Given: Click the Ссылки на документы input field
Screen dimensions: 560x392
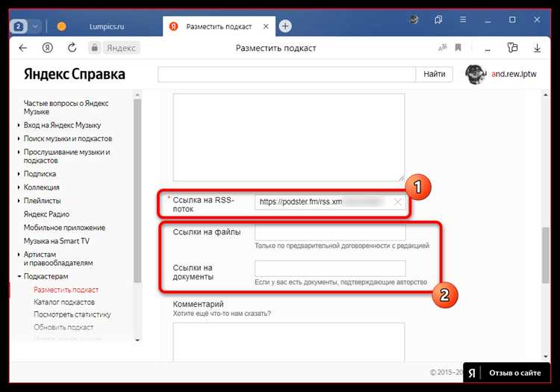Looking at the screenshot, I should click(330, 269).
